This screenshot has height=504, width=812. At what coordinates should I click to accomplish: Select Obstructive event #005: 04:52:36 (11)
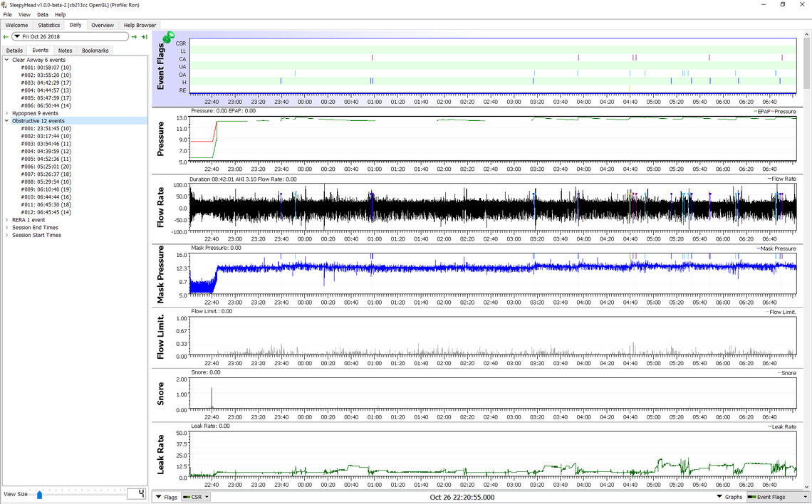click(46, 159)
